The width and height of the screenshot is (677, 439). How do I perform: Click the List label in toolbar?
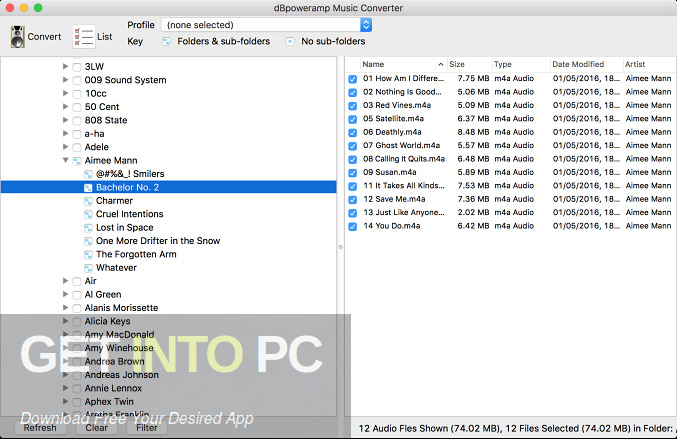pos(104,37)
